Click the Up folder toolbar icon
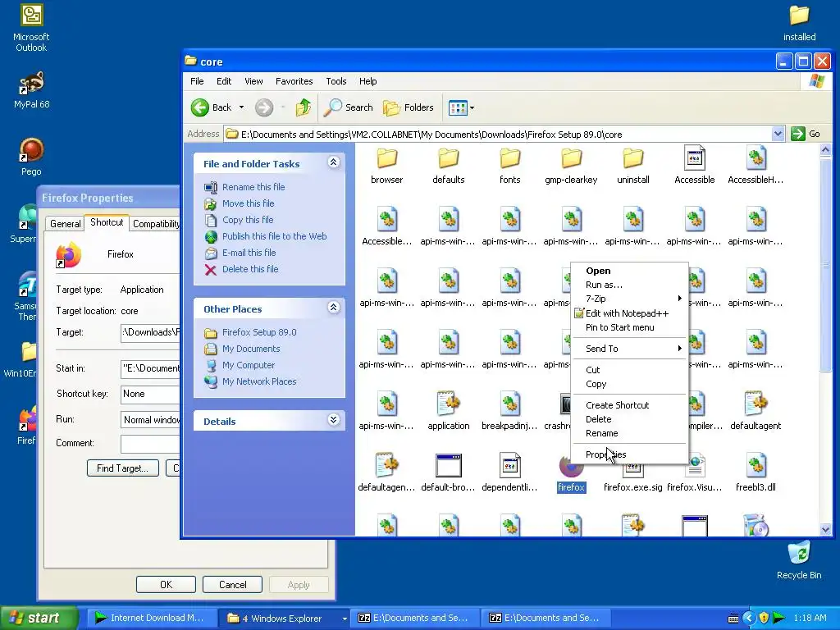Image resolution: width=840 pixels, height=630 pixels. coord(304,107)
